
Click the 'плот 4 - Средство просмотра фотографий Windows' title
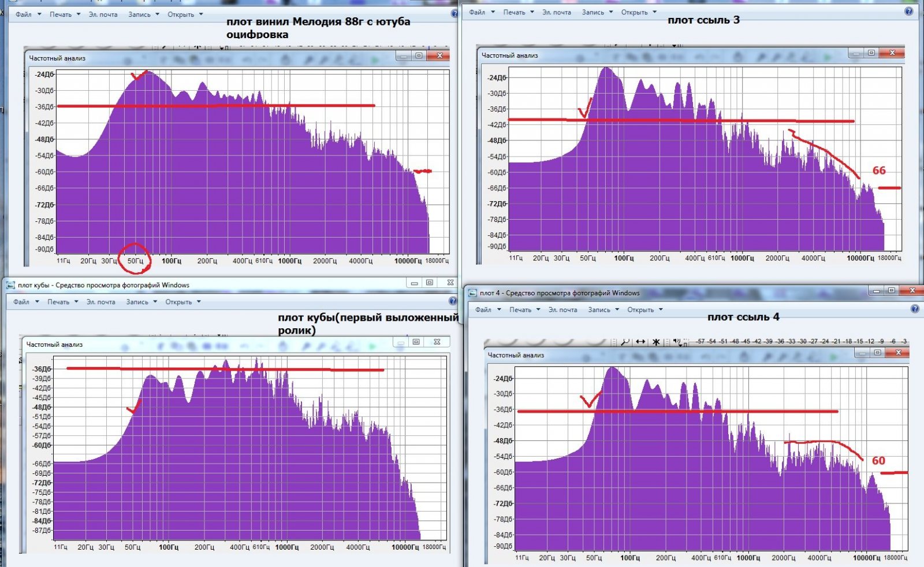click(560, 293)
